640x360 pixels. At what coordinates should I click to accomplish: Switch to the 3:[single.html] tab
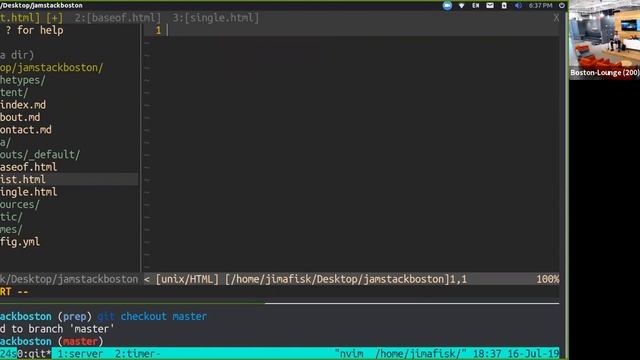coord(216,18)
